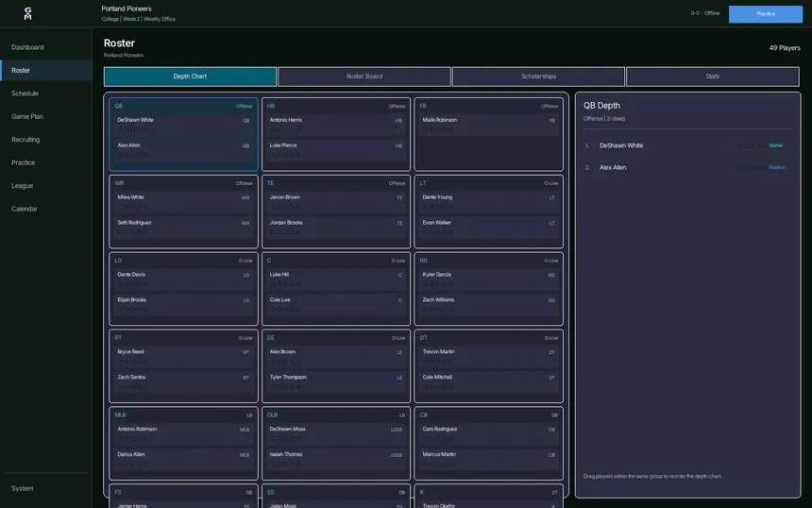Open the League page
The height and width of the screenshot is (508, 812).
(23, 186)
